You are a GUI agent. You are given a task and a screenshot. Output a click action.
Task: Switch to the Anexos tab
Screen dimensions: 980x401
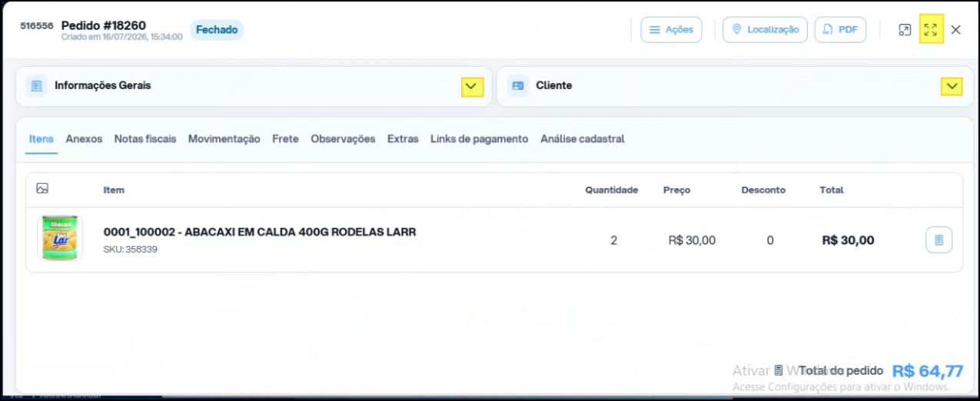pyautogui.click(x=84, y=139)
